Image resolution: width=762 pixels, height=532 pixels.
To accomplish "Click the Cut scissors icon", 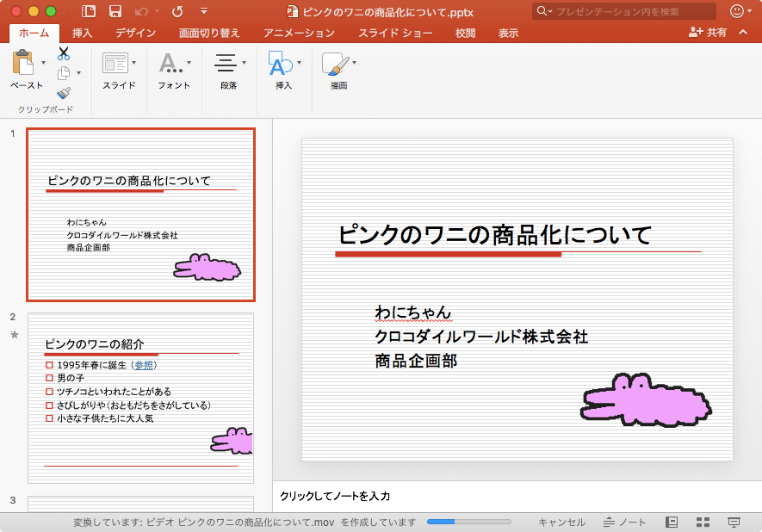I will tap(64, 53).
